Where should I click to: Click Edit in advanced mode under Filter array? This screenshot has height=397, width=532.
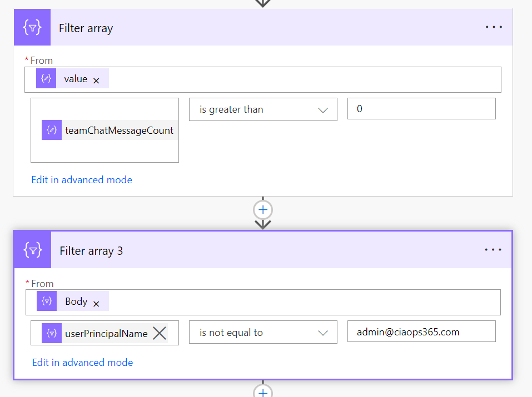point(82,180)
